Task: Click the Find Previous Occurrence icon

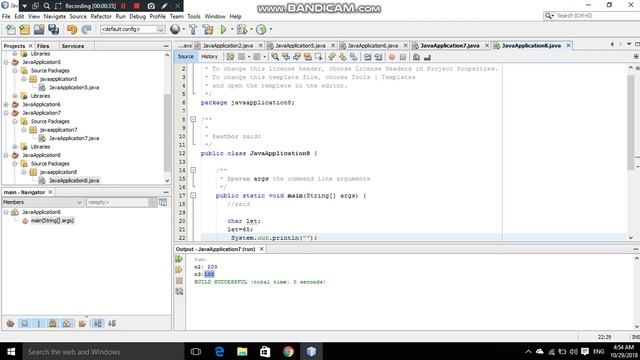Action: point(286,57)
